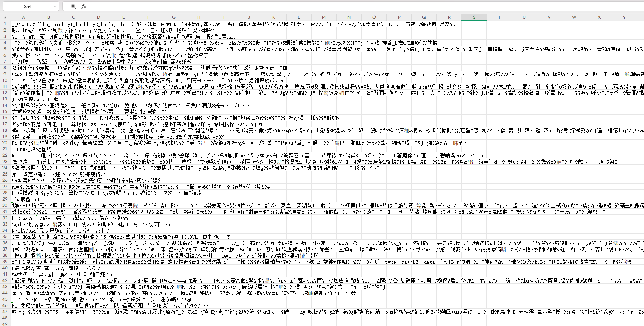Select the highlighted column S header
The width and height of the screenshot is (644, 326).
tap(474, 17)
